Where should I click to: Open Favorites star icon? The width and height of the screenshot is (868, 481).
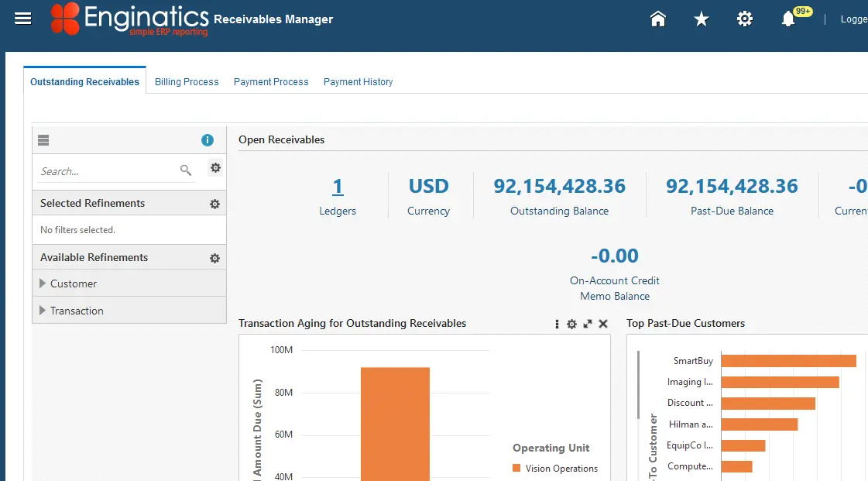[x=702, y=19]
